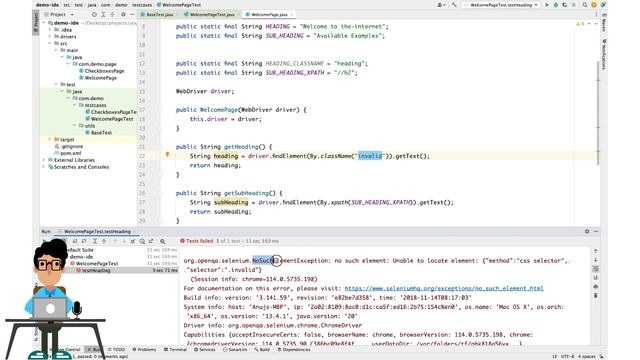Open the user account icon in toolbar

(441, 5)
